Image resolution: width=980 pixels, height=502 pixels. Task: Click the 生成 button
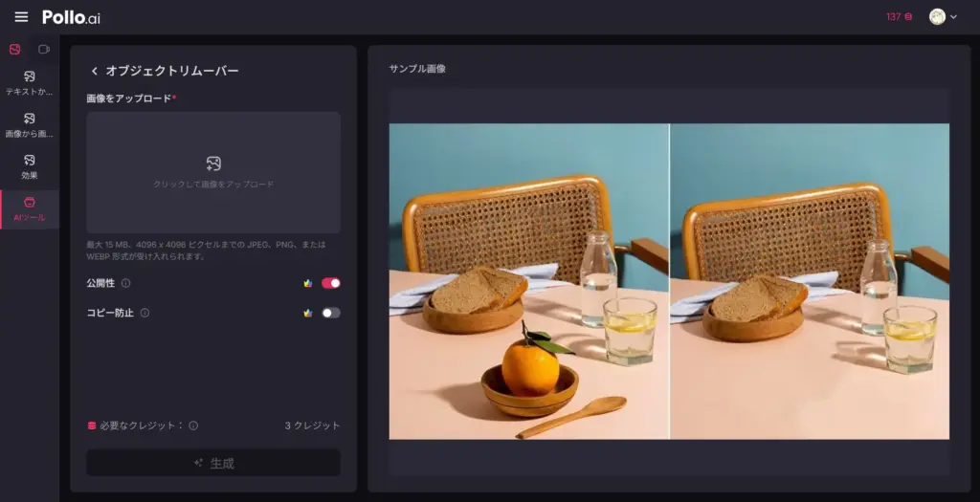pos(213,463)
